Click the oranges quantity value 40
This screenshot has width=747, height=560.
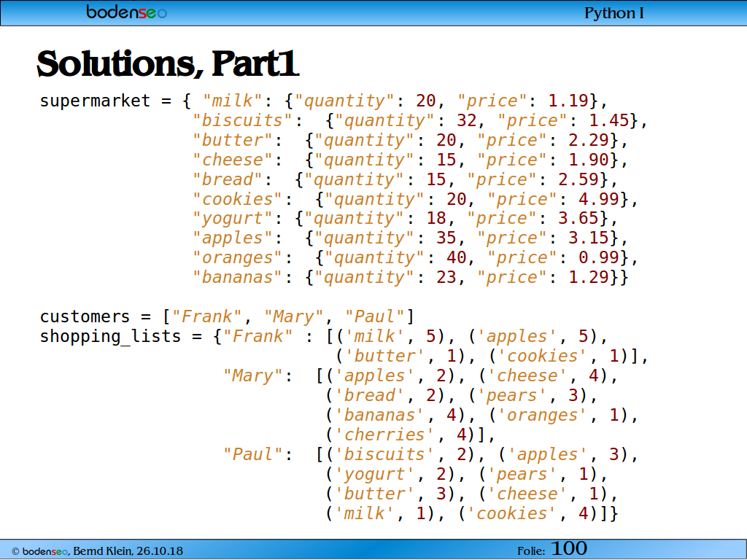pos(457,257)
